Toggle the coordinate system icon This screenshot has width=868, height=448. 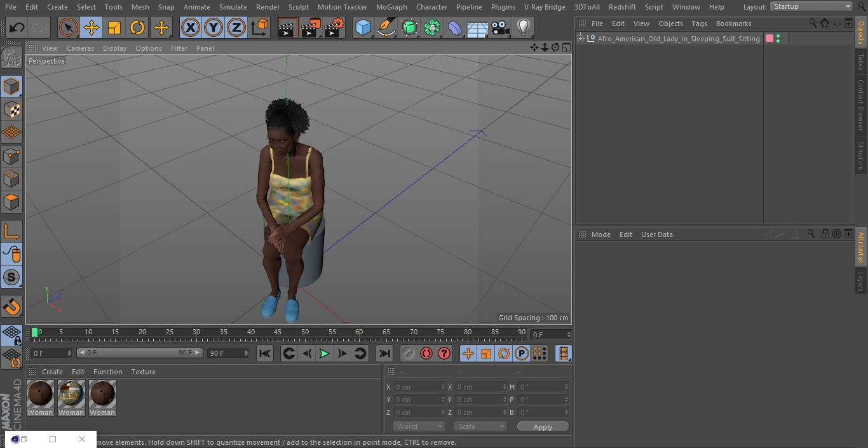[260, 27]
